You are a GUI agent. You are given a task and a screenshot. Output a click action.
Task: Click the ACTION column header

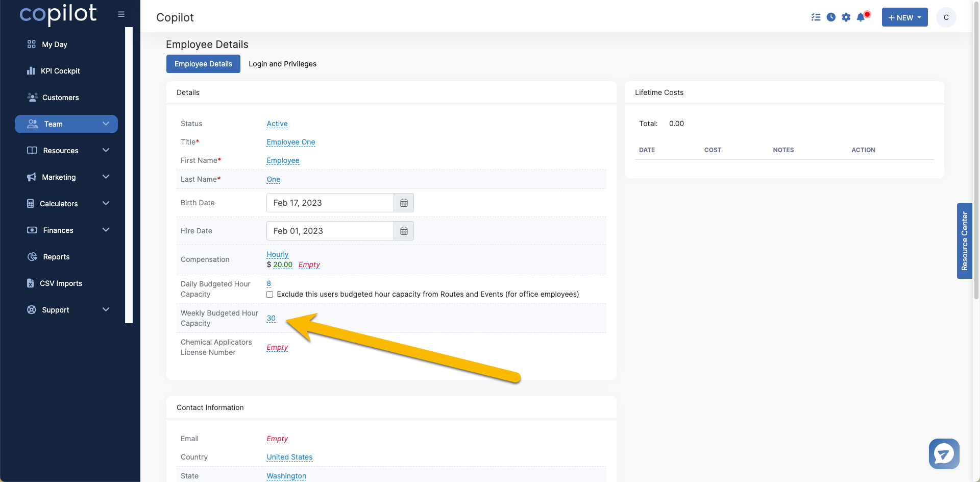[x=863, y=150]
